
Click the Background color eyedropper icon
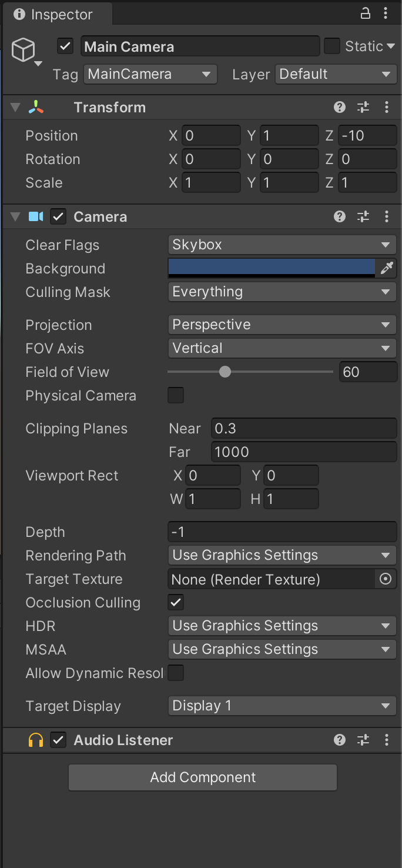click(387, 268)
